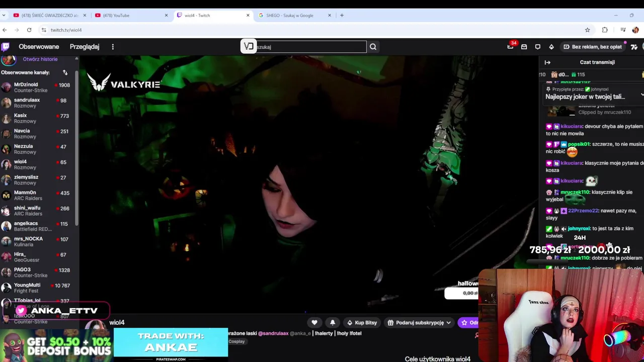This screenshot has width=644, height=362.
Task: Open mrs_NOCKA Kulinaria channel
Action: pyautogui.click(x=38, y=242)
